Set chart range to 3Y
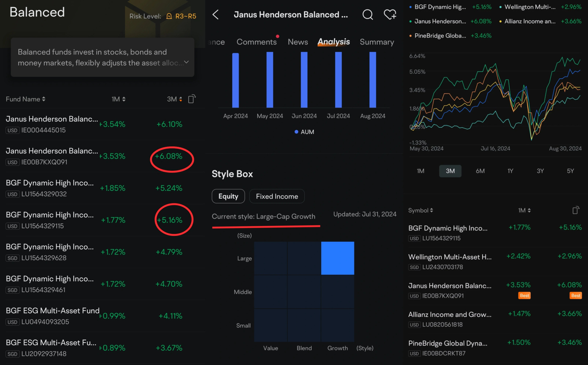The image size is (588, 365). pos(540,171)
